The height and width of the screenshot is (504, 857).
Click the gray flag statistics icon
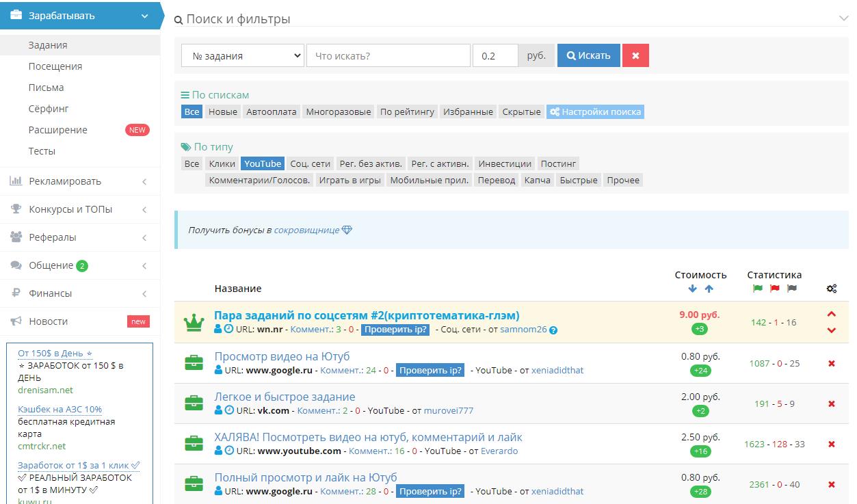point(792,289)
